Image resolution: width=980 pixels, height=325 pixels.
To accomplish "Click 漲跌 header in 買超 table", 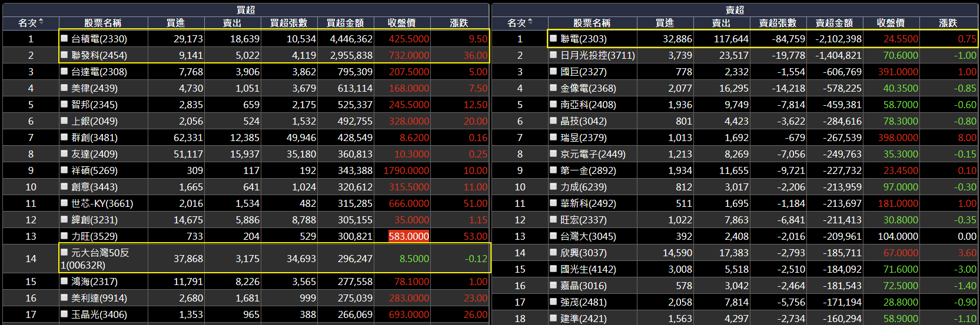I will coord(459,23).
